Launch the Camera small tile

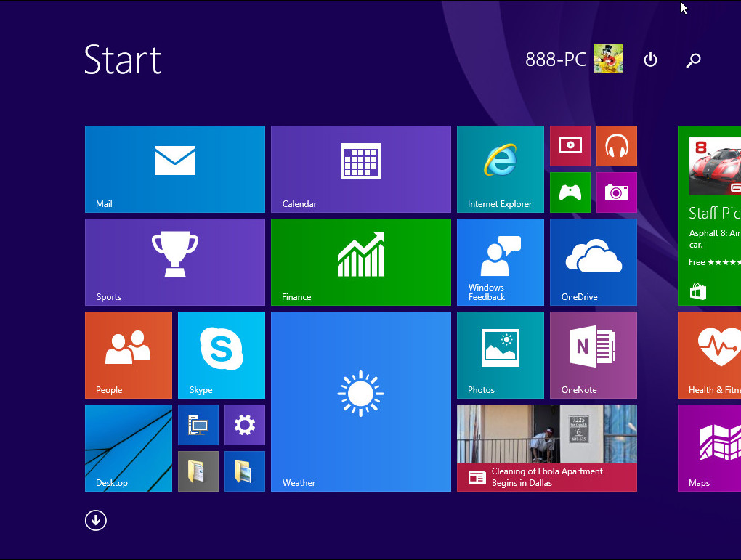(x=616, y=192)
